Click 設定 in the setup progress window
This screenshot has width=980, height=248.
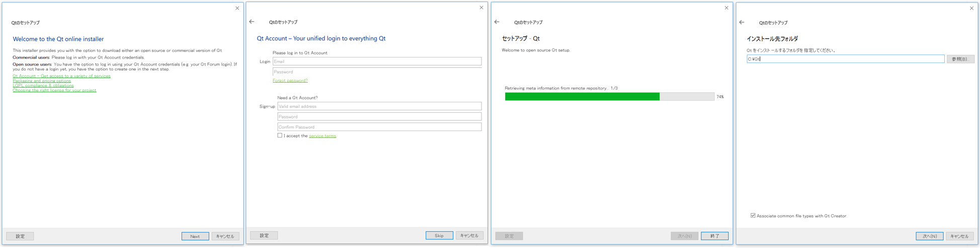click(509, 236)
